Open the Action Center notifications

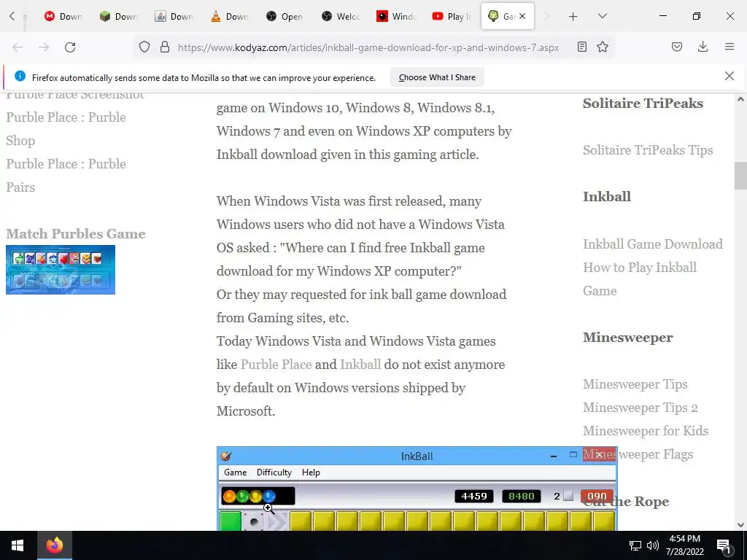pyautogui.click(x=724, y=545)
